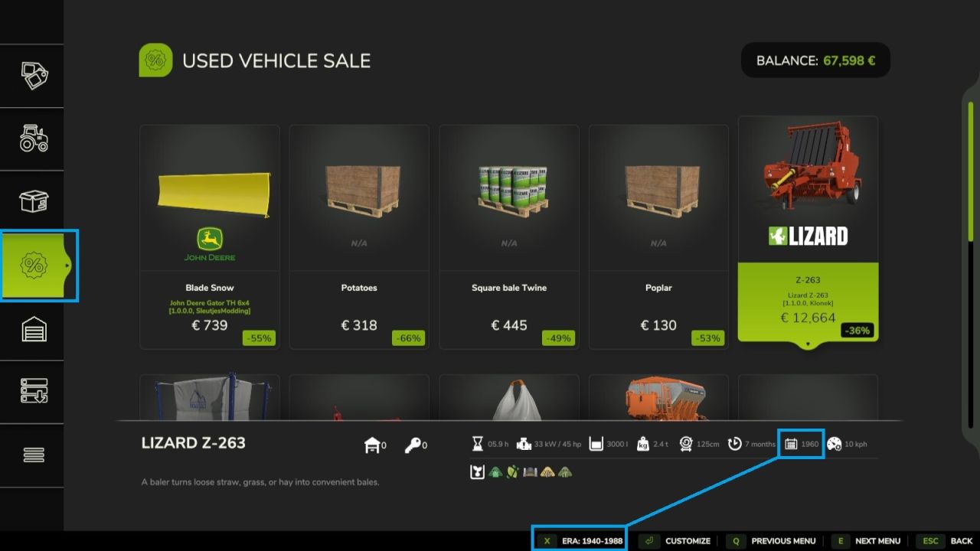Open the open-box objects tab in sidebar

point(34,202)
